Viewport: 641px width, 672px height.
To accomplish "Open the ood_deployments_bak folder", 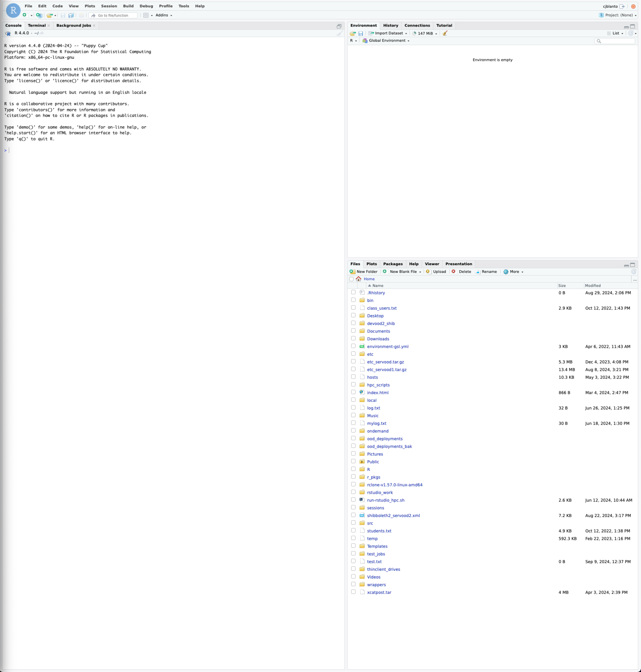I will (389, 446).
